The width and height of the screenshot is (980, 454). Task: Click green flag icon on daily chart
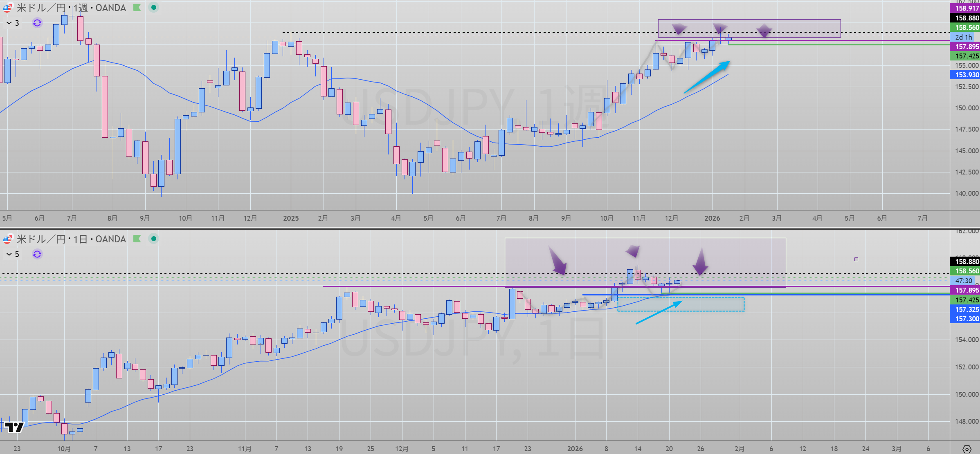137,239
